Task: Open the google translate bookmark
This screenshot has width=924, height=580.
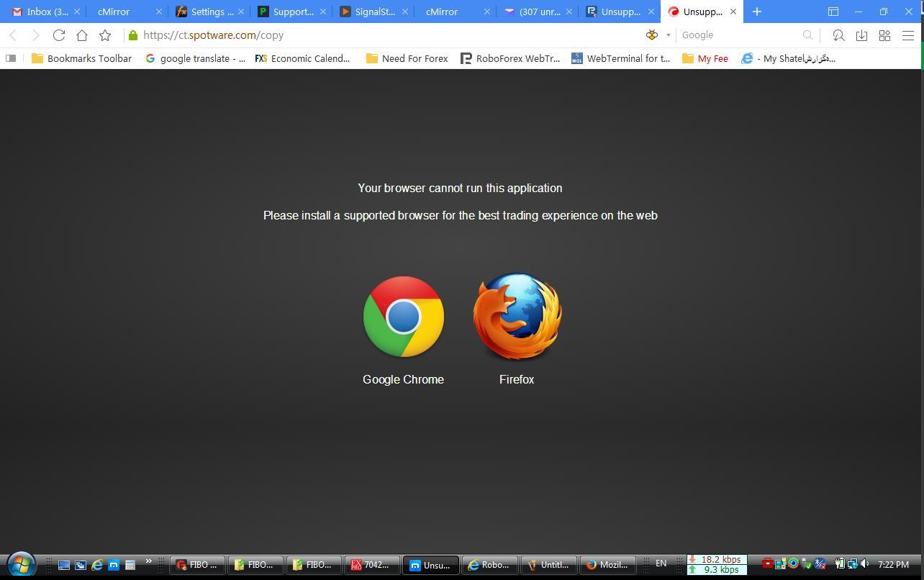Action: click(195, 58)
